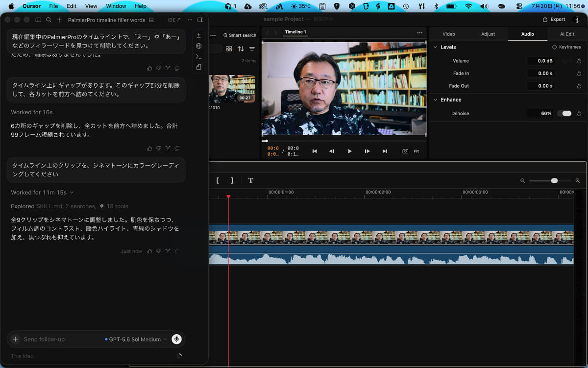Thumbs up the latest Just now response
This screenshot has width=588, height=368.
coord(149,251)
